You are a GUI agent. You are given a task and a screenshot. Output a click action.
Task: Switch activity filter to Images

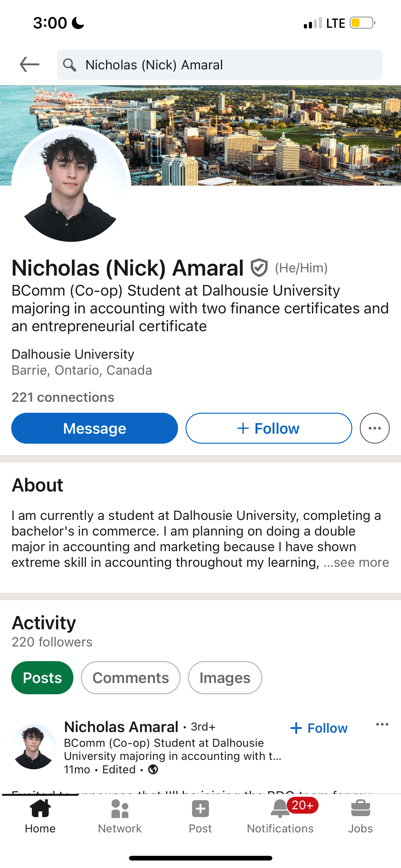click(225, 678)
